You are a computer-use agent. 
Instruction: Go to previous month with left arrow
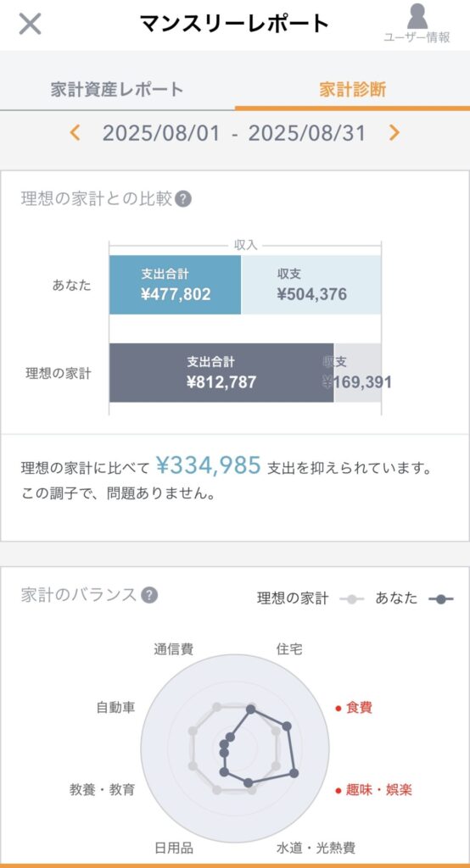(x=75, y=133)
